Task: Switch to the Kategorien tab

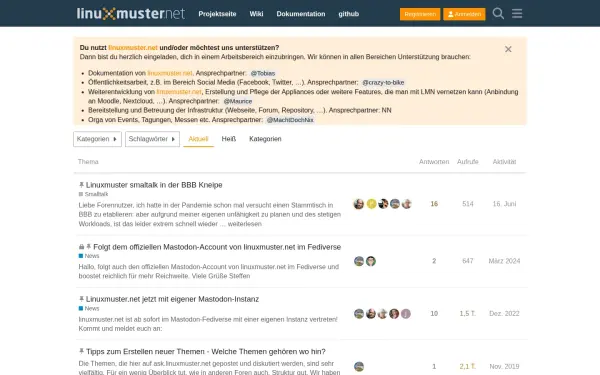Action: coord(265,139)
